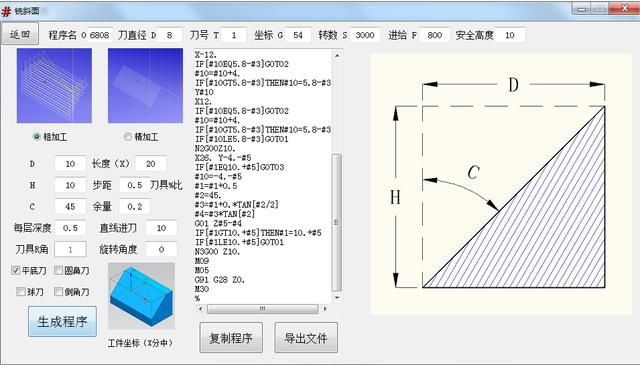Click the red # application icon in title bar
The width and height of the screenshot is (640, 365).
pos(6,11)
